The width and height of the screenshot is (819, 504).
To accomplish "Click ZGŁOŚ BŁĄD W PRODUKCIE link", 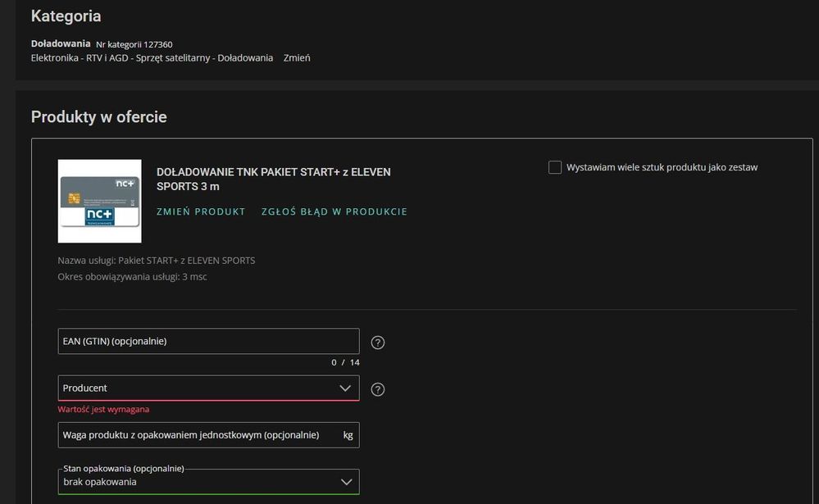I will tap(334, 211).
